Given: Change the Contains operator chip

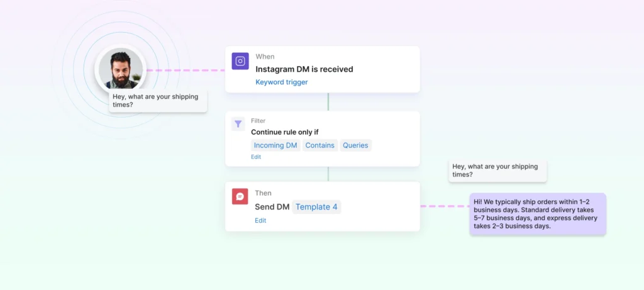Looking at the screenshot, I should (320, 145).
